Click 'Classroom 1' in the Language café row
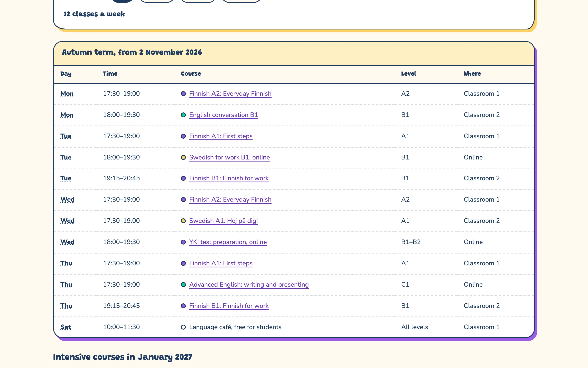 click(x=482, y=327)
